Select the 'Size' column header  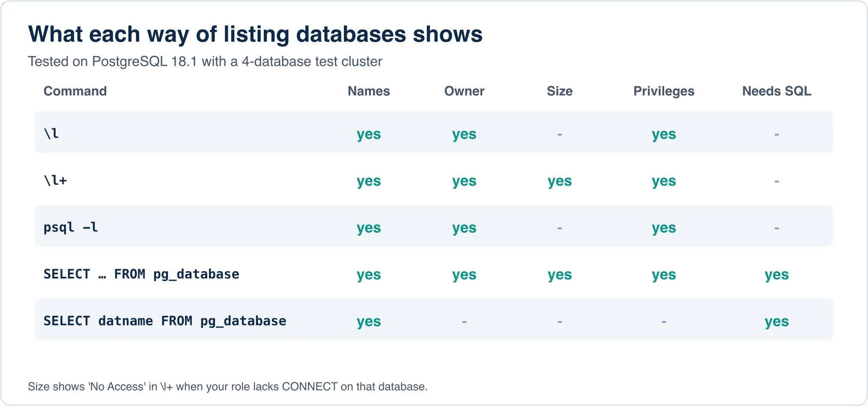coord(560,91)
